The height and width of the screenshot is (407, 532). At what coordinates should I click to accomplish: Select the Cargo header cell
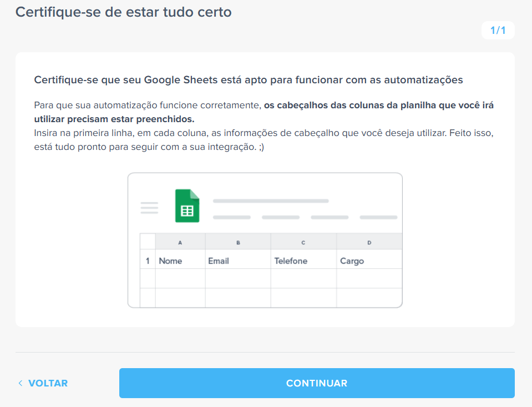tap(369, 260)
